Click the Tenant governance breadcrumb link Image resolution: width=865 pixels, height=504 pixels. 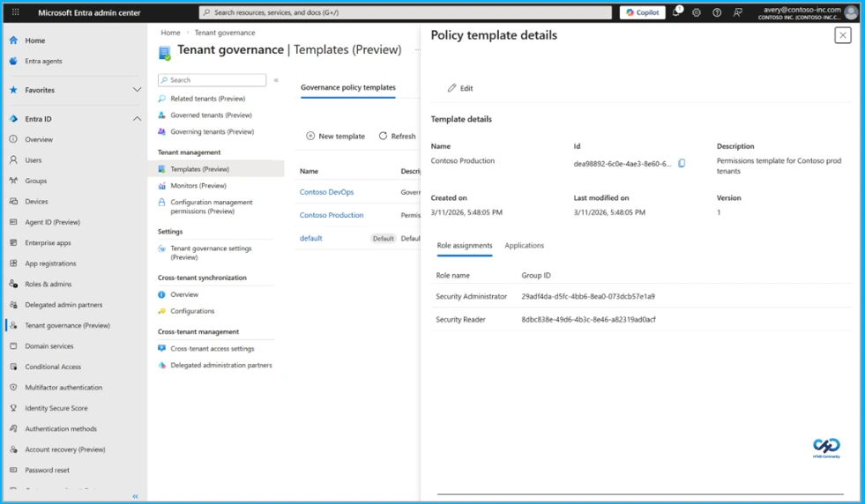click(225, 33)
